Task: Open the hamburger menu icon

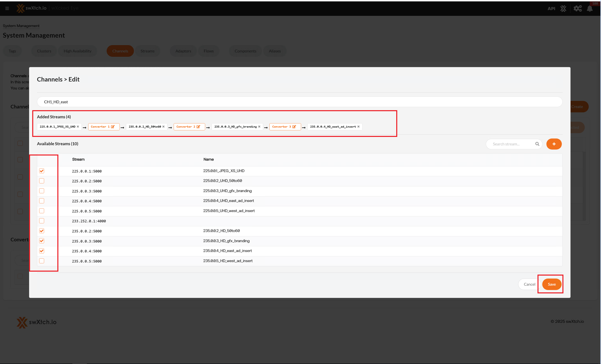Action: pyautogui.click(x=7, y=9)
